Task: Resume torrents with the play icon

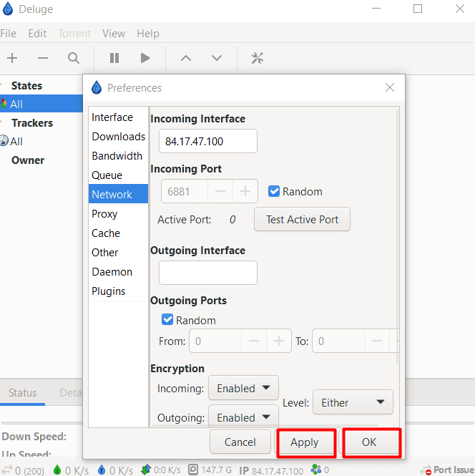Action: pyautogui.click(x=145, y=58)
